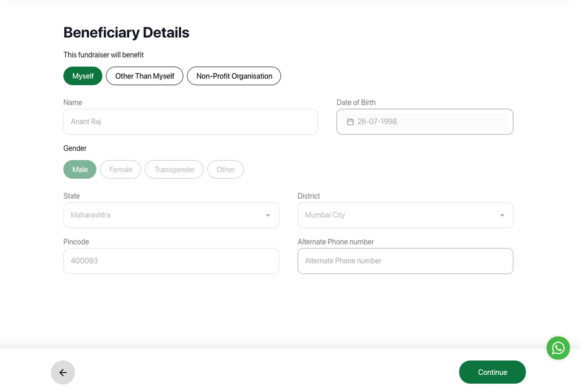Click the Beneficiary Details heading
Viewport: 580px width, 392px height.
click(126, 33)
